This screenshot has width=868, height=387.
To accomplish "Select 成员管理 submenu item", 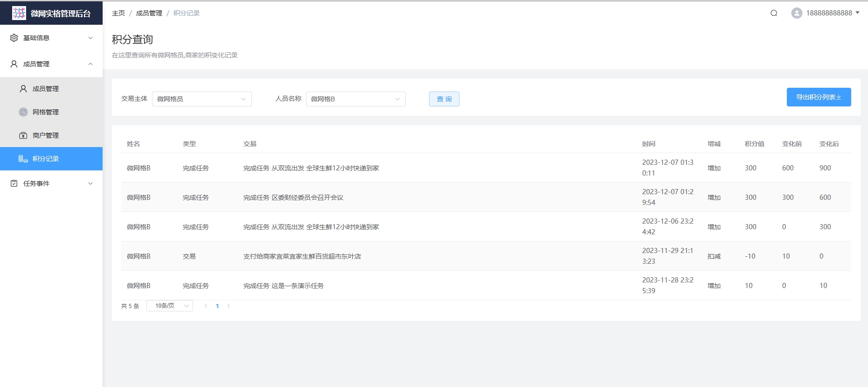I will click(46, 89).
